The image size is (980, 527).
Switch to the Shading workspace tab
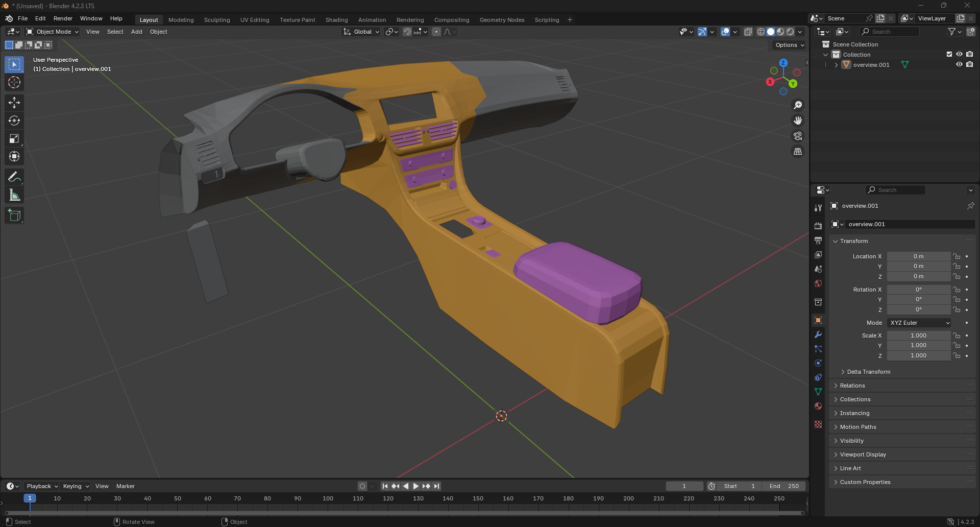pyautogui.click(x=336, y=20)
